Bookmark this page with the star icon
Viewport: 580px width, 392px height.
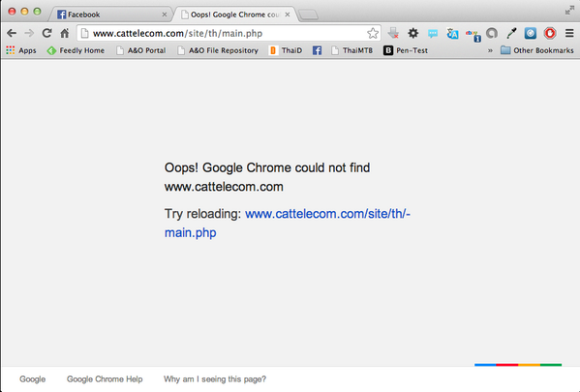373,33
